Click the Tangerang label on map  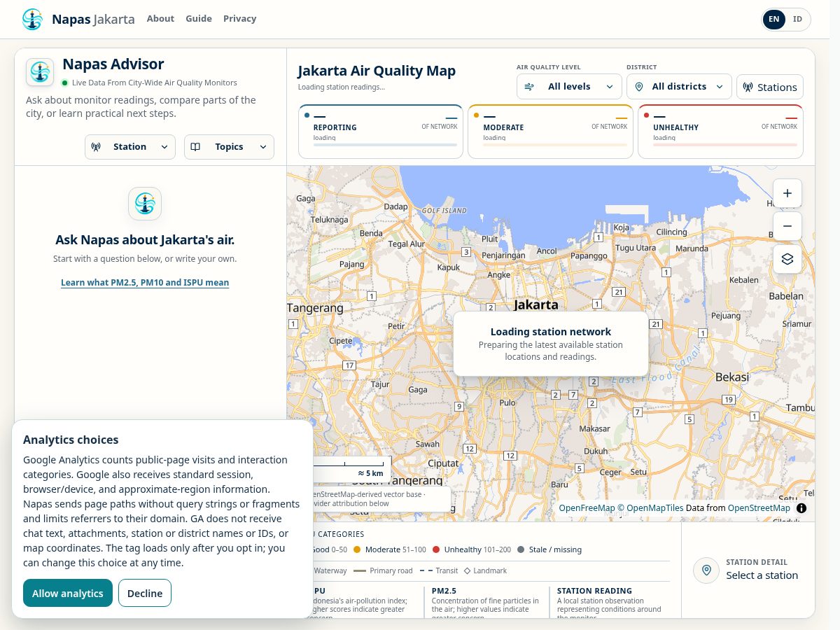[316, 308]
